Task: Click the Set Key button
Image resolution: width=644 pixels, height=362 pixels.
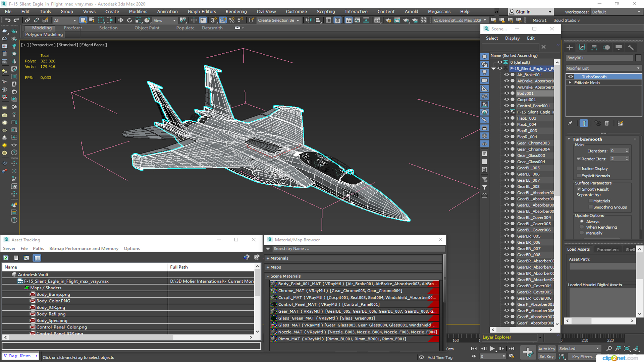Action: click(x=546, y=357)
